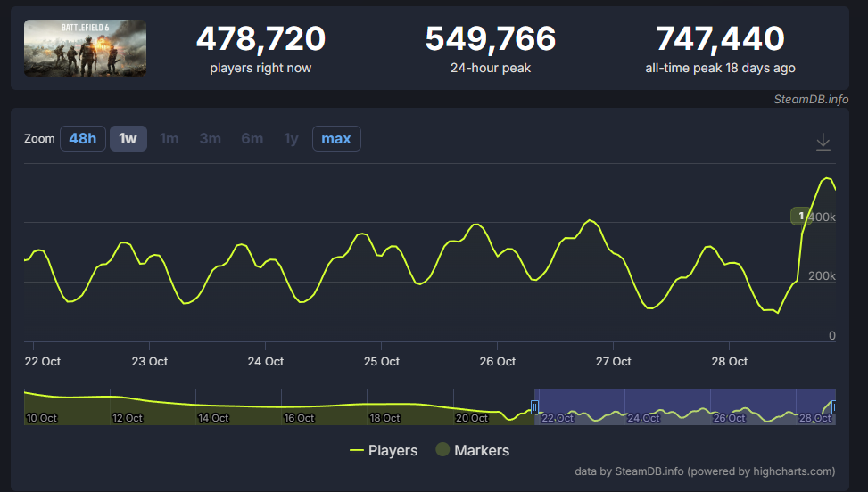Click the 20 Oct label in navigator
The height and width of the screenshot is (492, 868).
(x=472, y=418)
